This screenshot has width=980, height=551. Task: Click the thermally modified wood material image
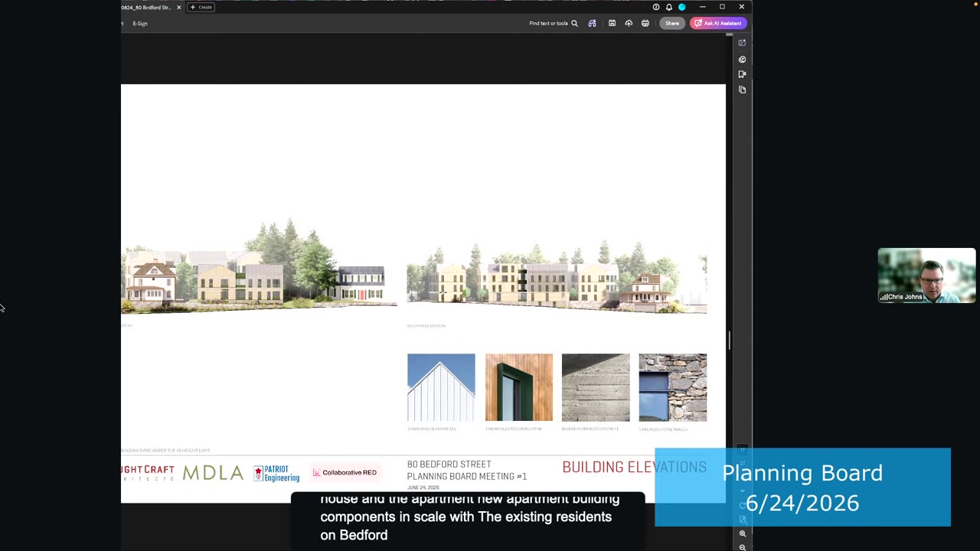518,387
